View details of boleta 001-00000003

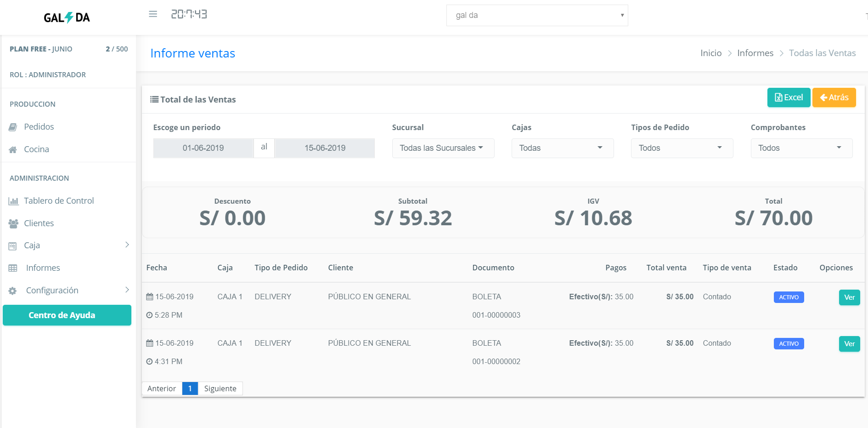(x=849, y=297)
